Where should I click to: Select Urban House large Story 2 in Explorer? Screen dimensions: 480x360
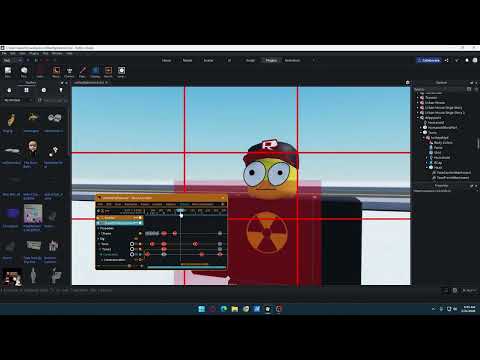[x=445, y=113]
